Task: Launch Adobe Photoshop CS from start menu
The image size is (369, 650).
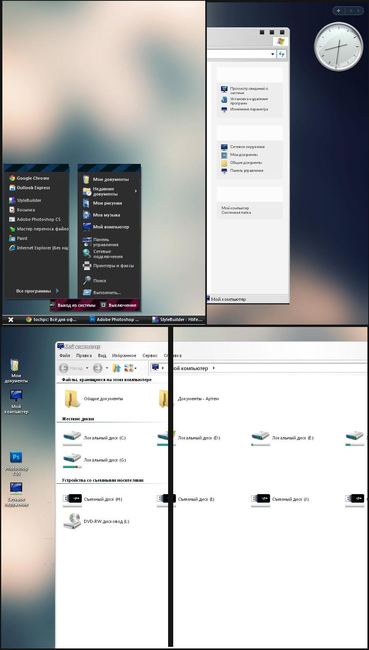Action: (35, 219)
